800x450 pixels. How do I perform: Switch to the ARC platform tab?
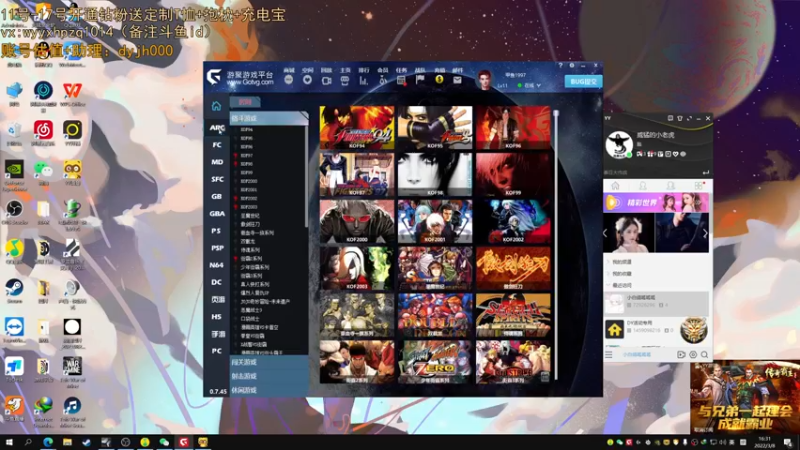click(217, 128)
